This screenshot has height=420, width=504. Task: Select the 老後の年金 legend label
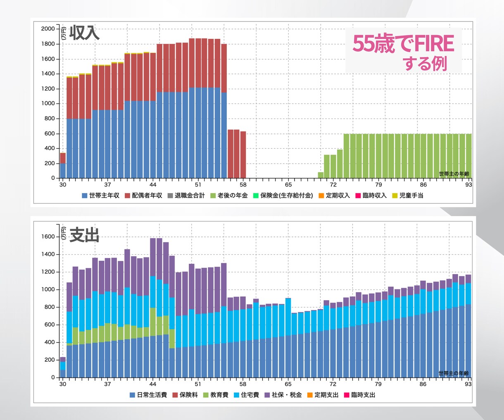click(233, 196)
